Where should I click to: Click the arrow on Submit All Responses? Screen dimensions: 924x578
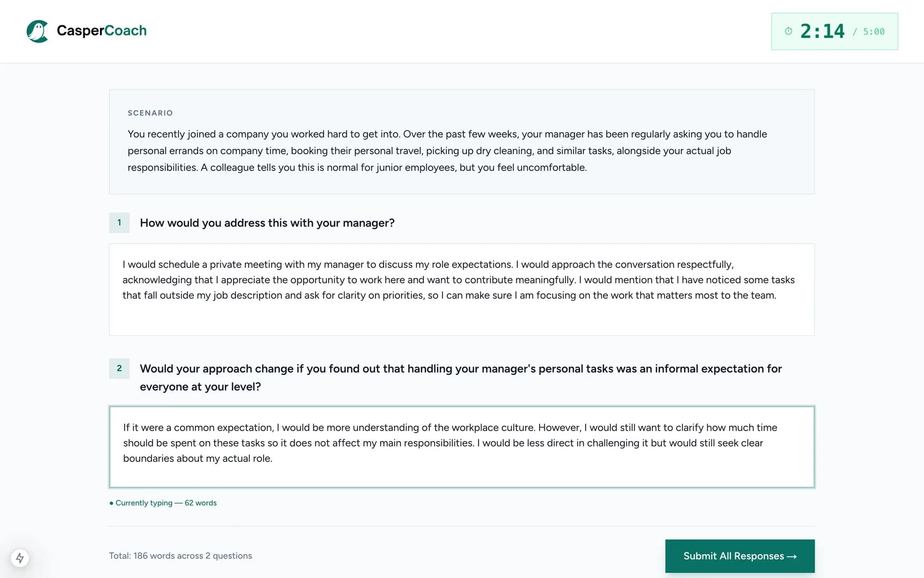[x=792, y=556]
